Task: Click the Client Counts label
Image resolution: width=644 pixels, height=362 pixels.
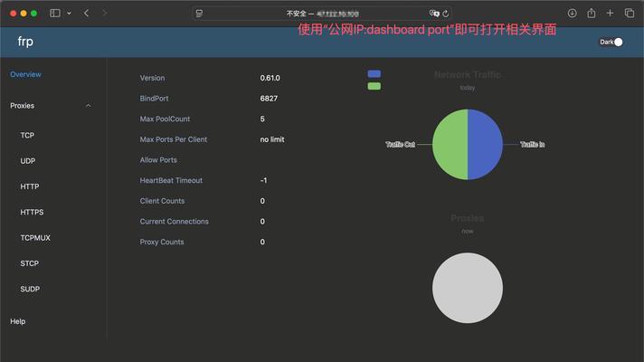Action: 162,201
